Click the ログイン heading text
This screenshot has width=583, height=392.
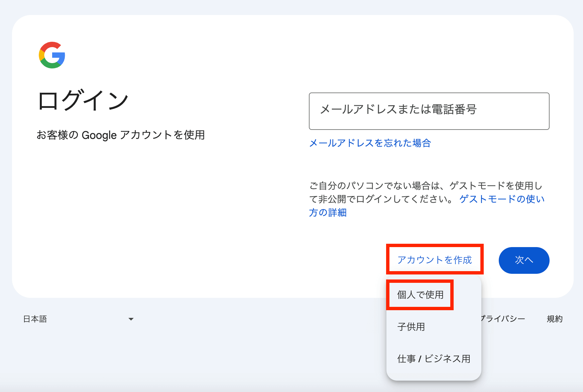click(x=83, y=101)
